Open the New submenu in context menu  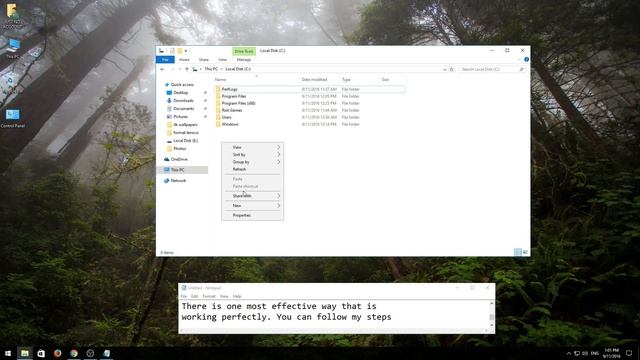[253, 205]
